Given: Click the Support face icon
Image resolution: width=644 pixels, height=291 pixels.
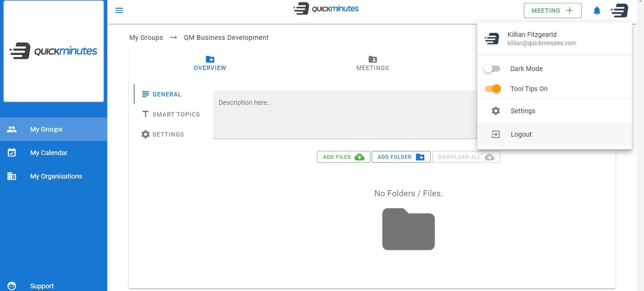Looking at the screenshot, I should (12, 286).
